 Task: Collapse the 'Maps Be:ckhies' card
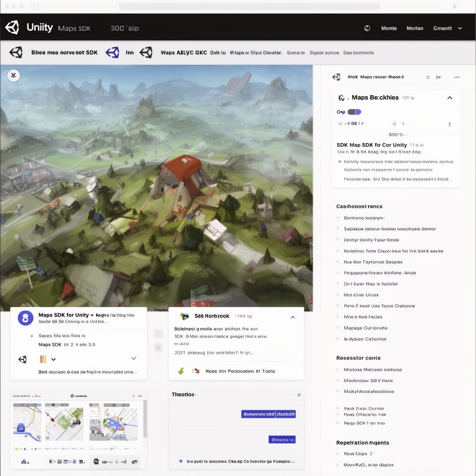pyautogui.click(x=450, y=98)
